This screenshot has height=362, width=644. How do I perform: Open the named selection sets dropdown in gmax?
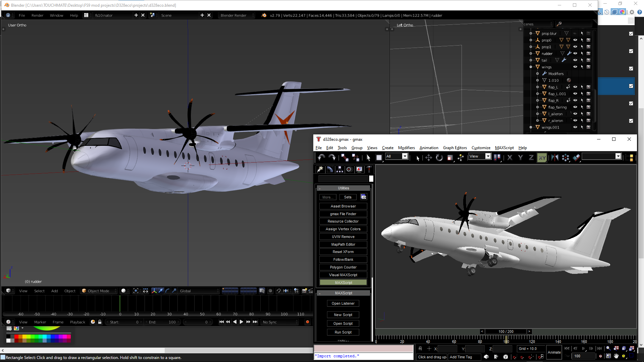618,156
